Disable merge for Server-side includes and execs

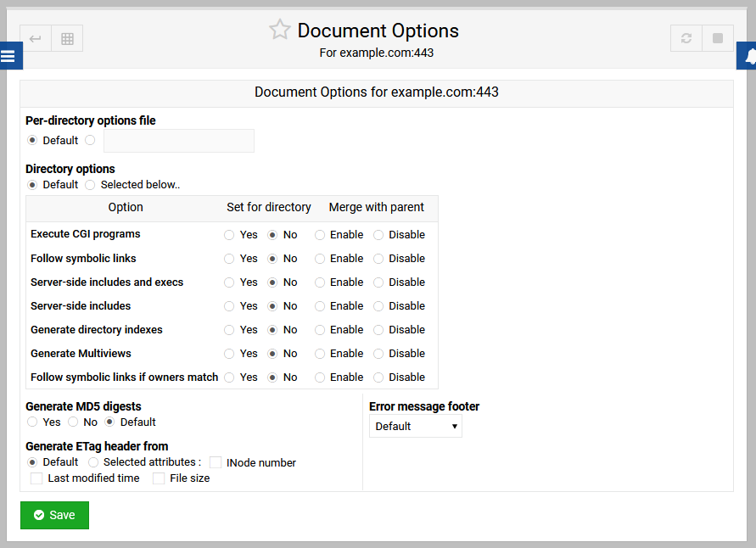tap(378, 282)
